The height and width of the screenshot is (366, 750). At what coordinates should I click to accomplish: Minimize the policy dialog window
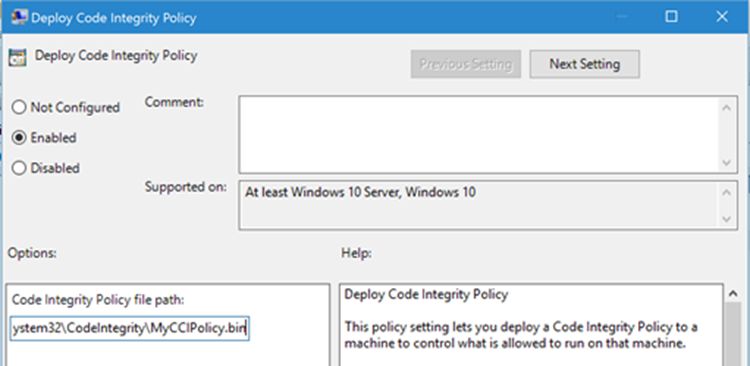pos(621,17)
